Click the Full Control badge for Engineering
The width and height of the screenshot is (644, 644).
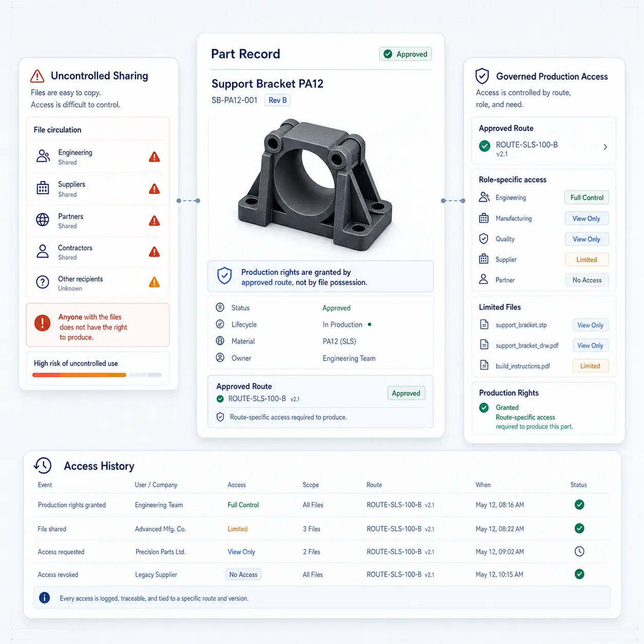(586, 198)
